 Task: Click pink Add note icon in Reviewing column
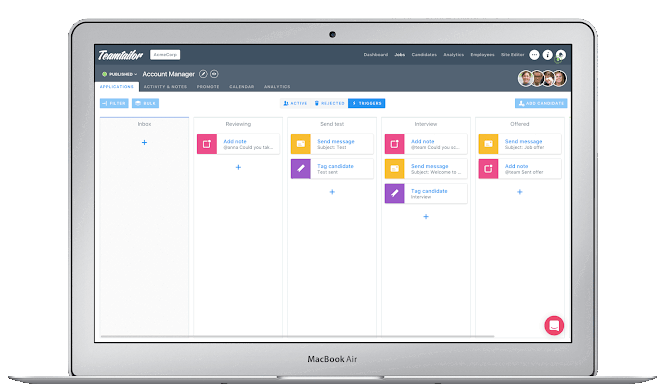click(x=207, y=144)
